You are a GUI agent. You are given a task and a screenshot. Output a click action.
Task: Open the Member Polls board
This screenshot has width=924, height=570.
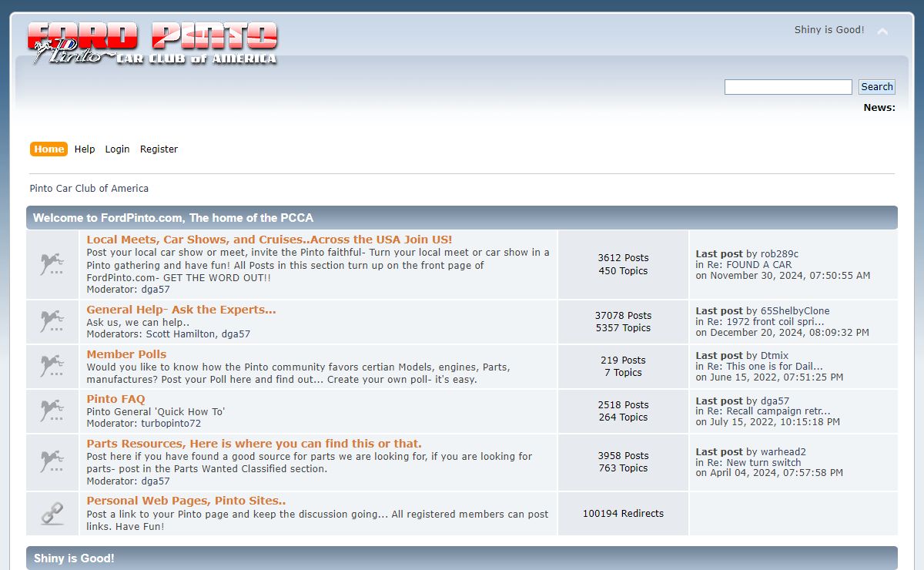[126, 354]
